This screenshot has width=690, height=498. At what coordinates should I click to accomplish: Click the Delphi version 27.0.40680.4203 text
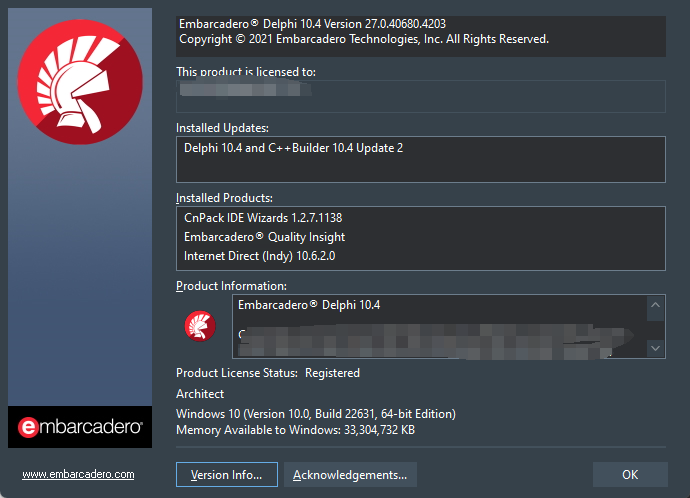pos(312,24)
